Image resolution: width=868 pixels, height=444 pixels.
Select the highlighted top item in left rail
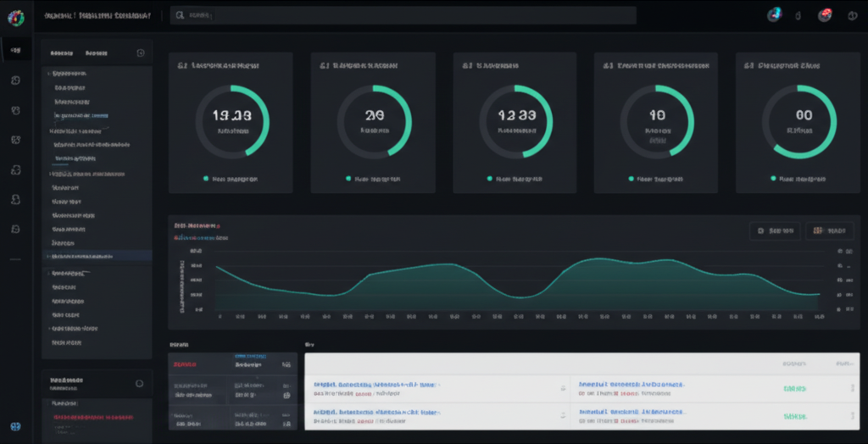(16, 50)
